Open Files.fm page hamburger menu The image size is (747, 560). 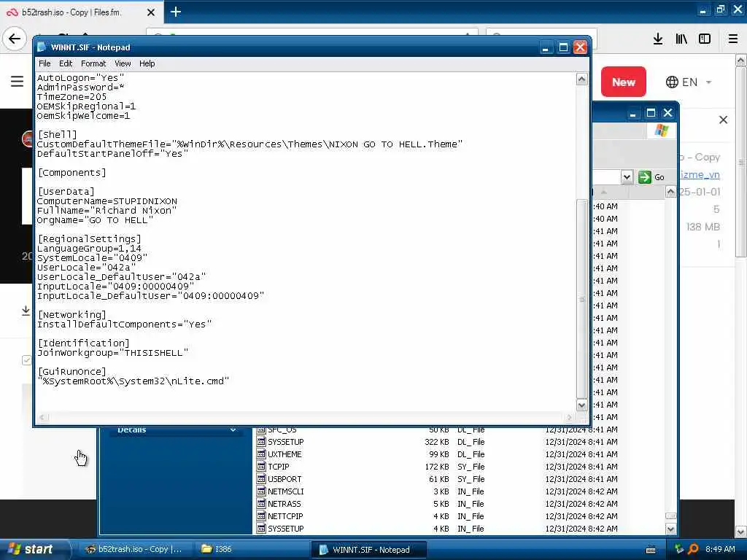coord(18,82)
